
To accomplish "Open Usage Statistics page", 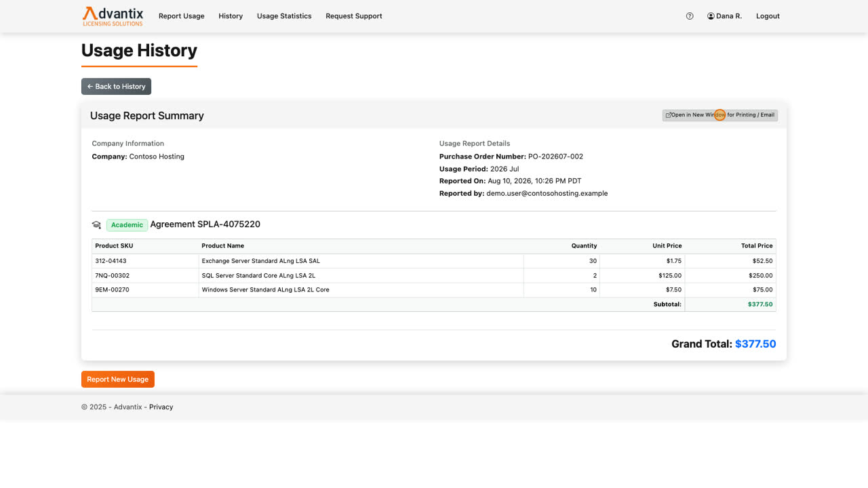I will (284, 16).
